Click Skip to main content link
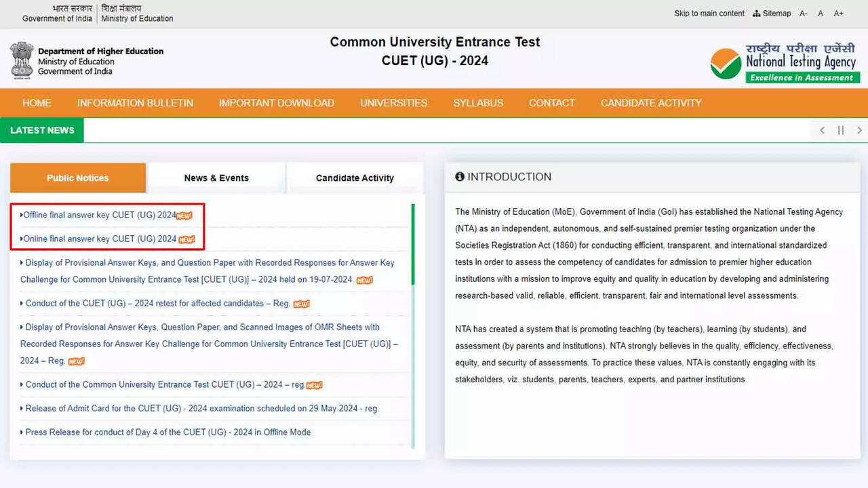 [x=709, y=14]
